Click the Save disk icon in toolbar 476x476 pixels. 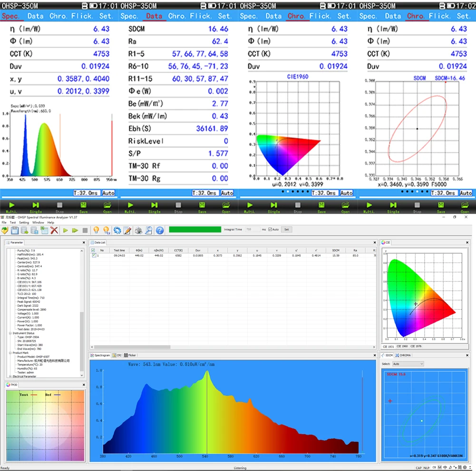click(15, 230)
